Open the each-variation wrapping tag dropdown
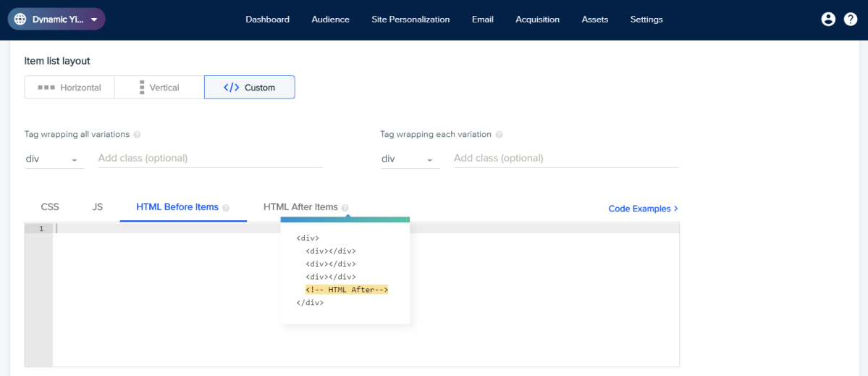Image resolution: width=868 pixels, height=376 pixels. (x=410, y=159)
